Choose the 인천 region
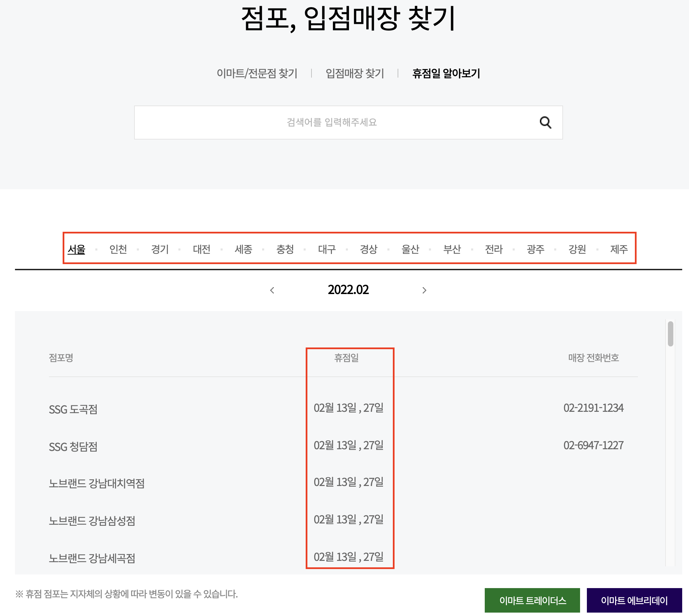Image resolution: width=689 pixels, height=616 pixels. pyautogui.click(x=118, y=249)
